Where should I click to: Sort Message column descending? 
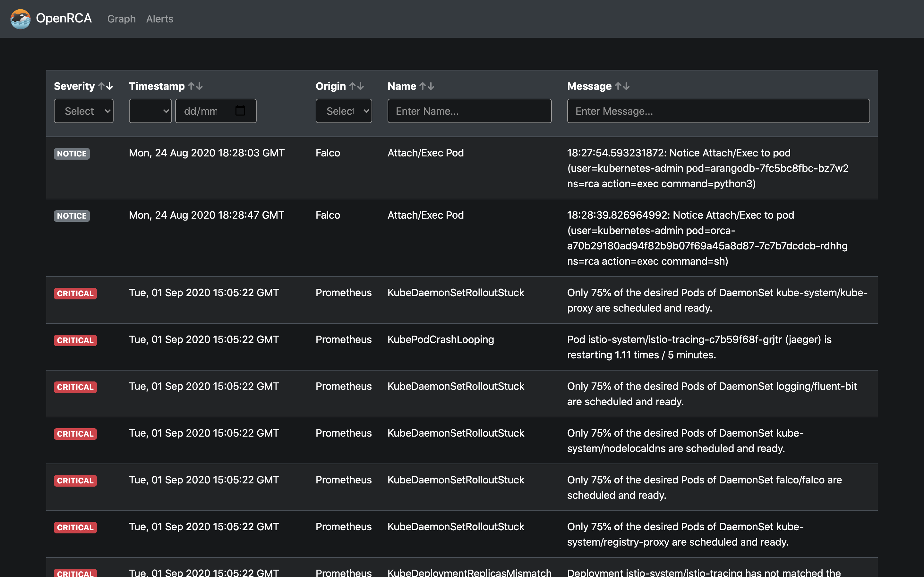[627, 86]
